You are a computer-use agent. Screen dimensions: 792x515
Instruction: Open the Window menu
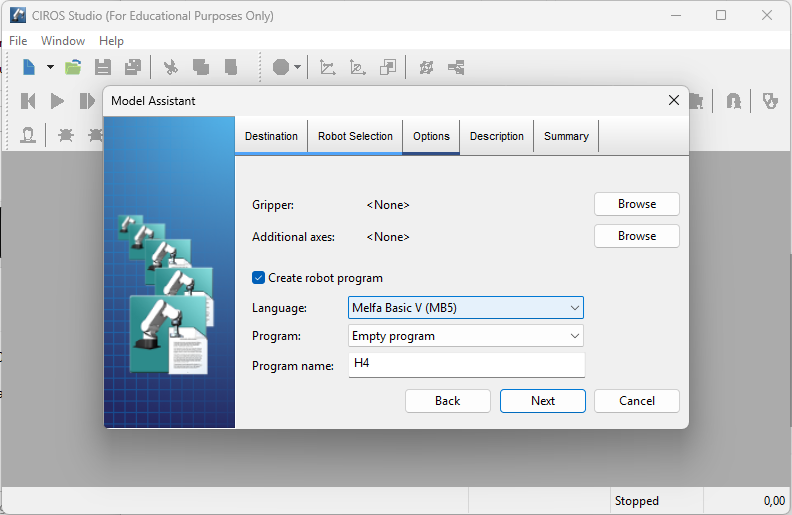[x=63, y=40]
